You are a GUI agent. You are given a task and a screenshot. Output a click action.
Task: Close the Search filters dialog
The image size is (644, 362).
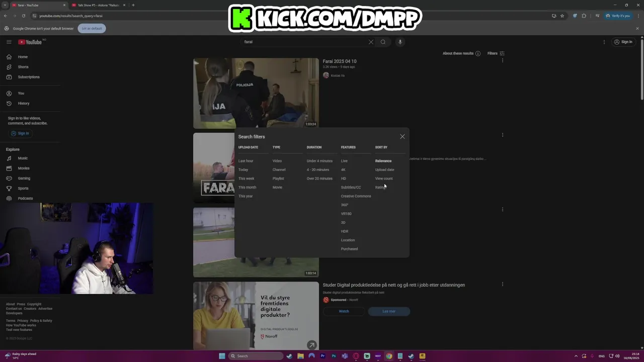[402, 136]
